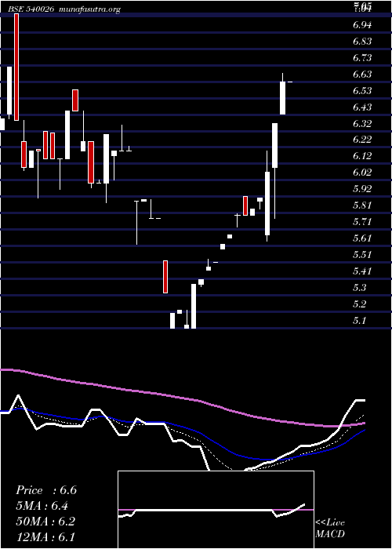Click the 5.92 price axis label

click(x=362, y=189)
